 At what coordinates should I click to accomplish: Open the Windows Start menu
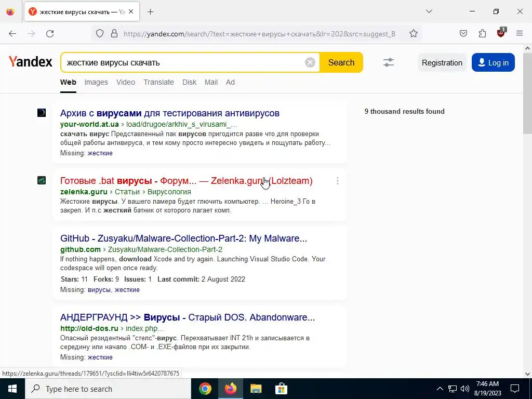[x=12, y=389]
